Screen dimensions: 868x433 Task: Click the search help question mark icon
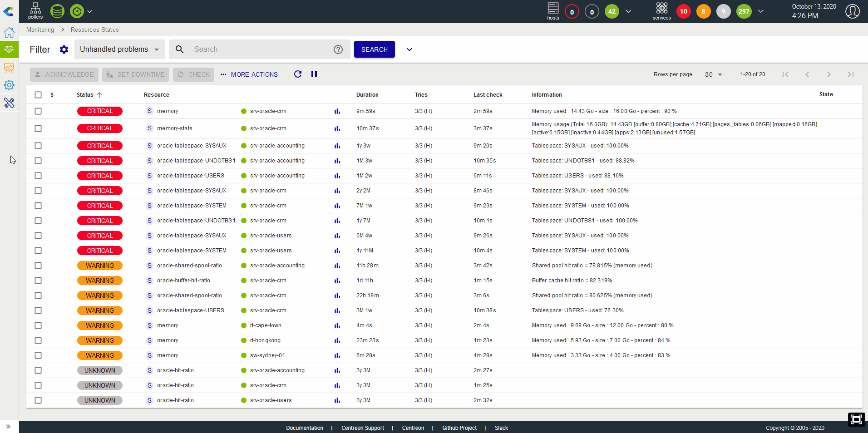click(x=338, y=49)
